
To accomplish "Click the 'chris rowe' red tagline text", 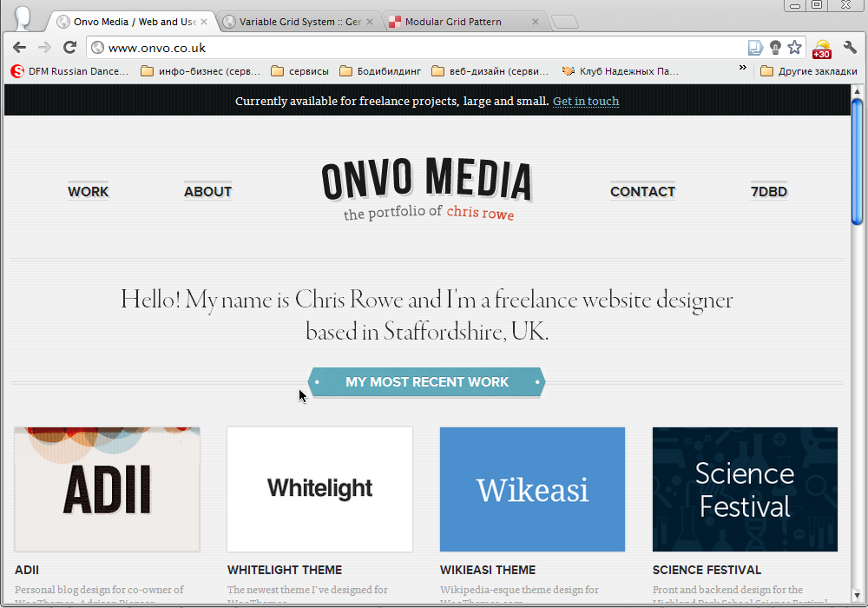I will tap(480, 213).
